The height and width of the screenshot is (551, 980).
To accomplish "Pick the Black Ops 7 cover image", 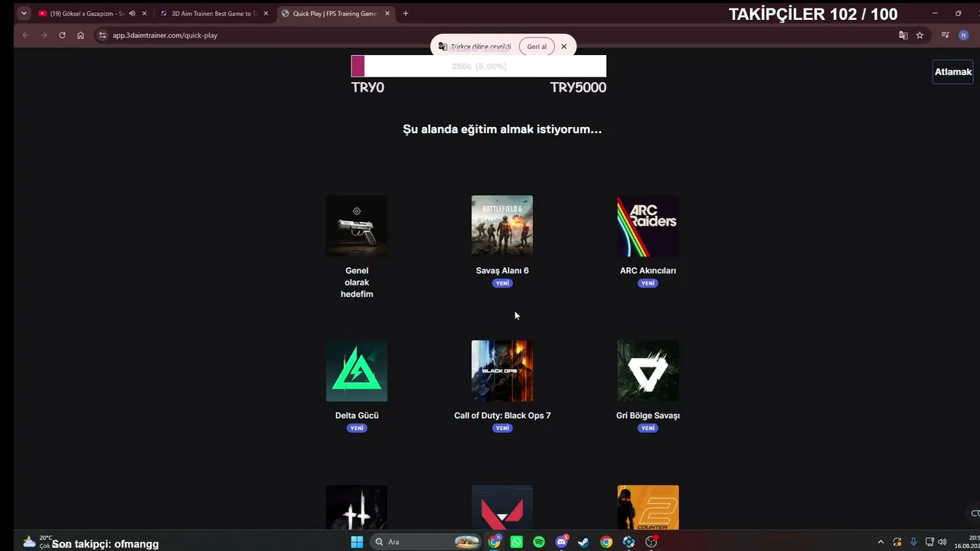I will (x=502, y=371).
